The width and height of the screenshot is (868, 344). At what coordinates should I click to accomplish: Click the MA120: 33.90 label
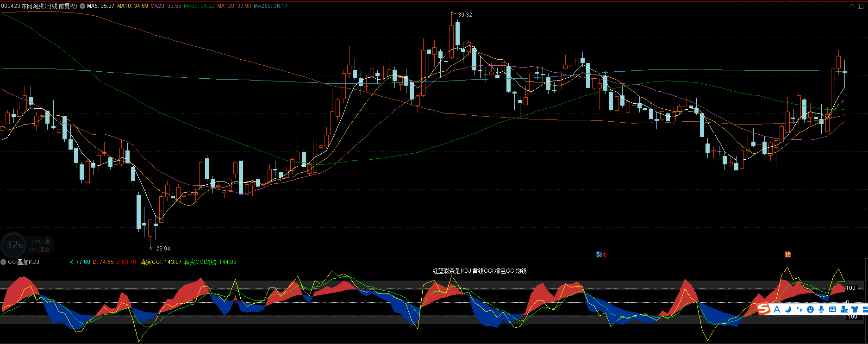234,6
